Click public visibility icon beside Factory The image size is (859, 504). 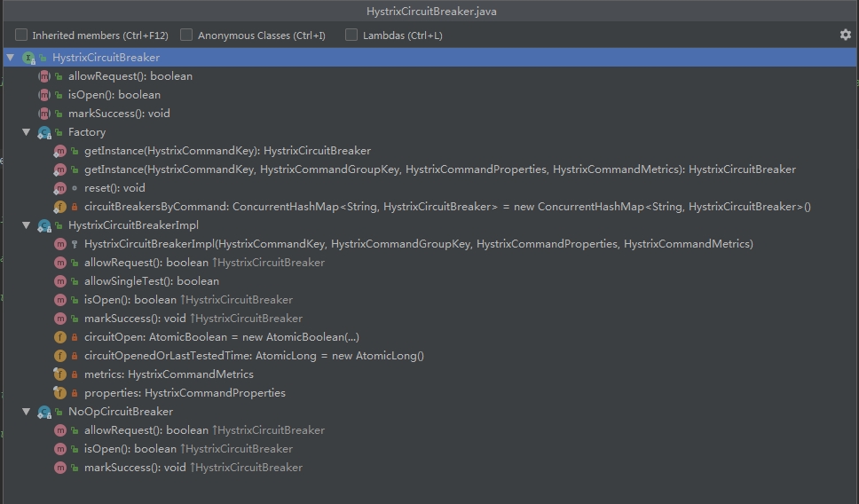pyautogui.click(x=59, y=132)
